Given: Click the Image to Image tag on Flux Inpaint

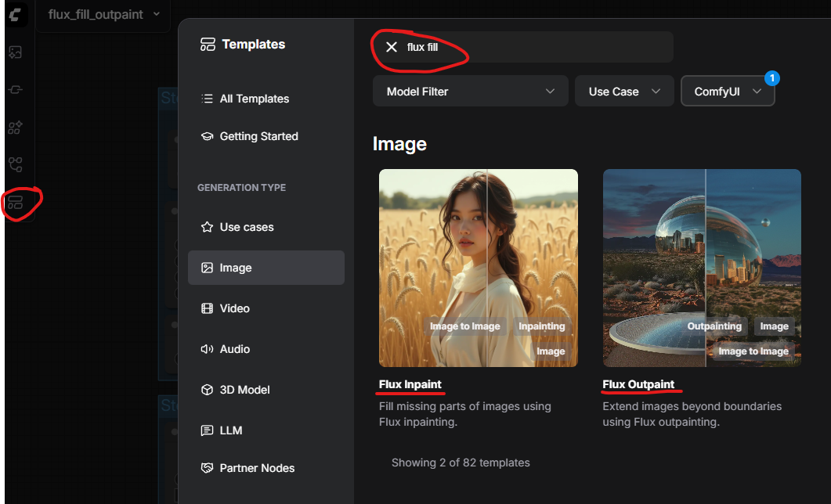Looking at the screenshot, I should pyautogui.click(x=464, y=326).
